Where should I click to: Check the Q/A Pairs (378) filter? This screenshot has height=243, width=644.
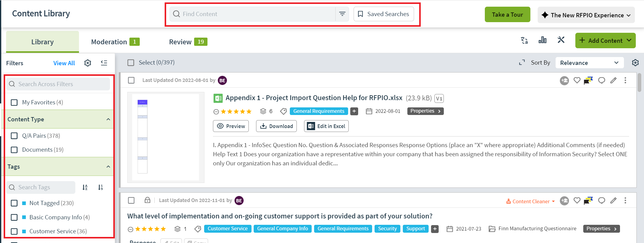(14, 136)
